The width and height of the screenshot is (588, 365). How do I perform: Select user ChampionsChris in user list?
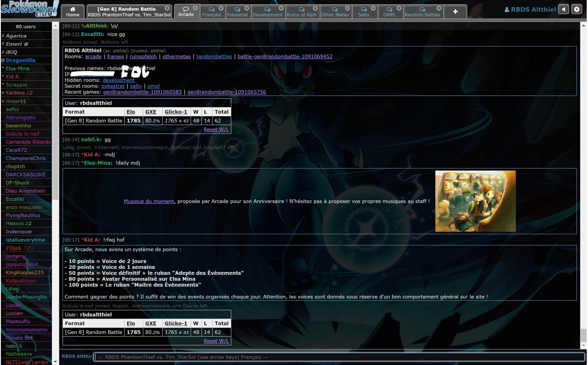(x=26, y=158)
